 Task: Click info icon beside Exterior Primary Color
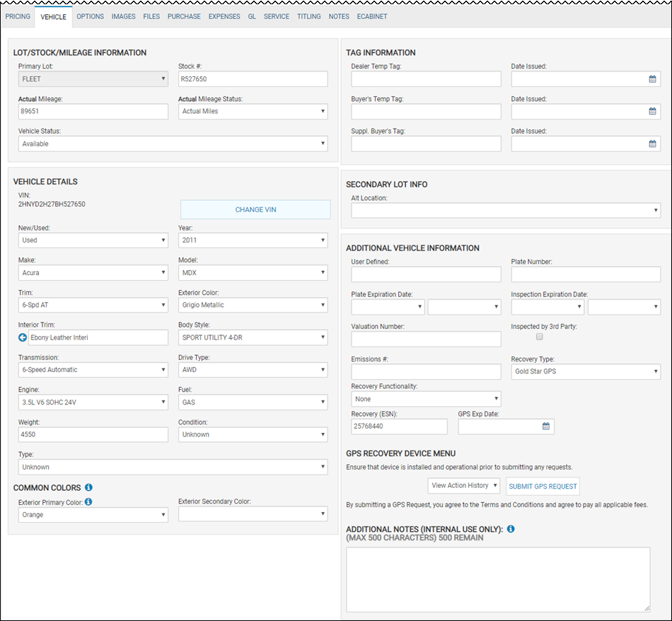[88, 502]
